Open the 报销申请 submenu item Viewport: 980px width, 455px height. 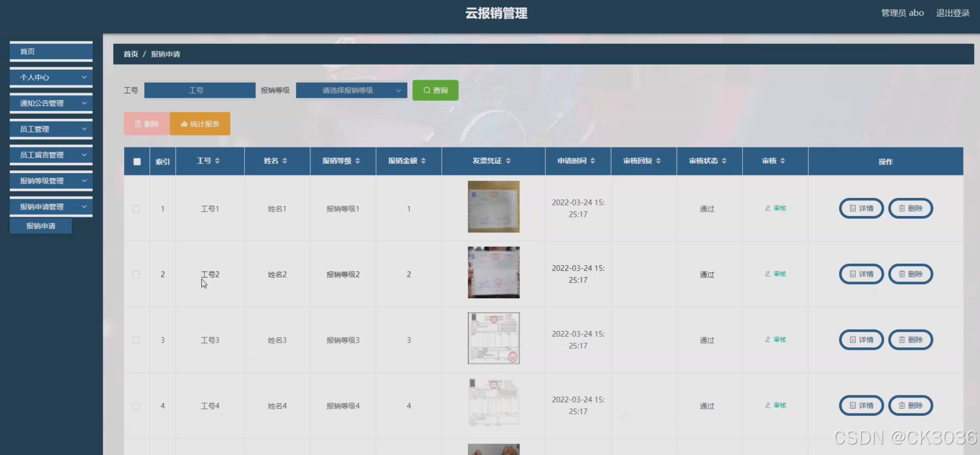pyautogui.click(x=41, y=226)
